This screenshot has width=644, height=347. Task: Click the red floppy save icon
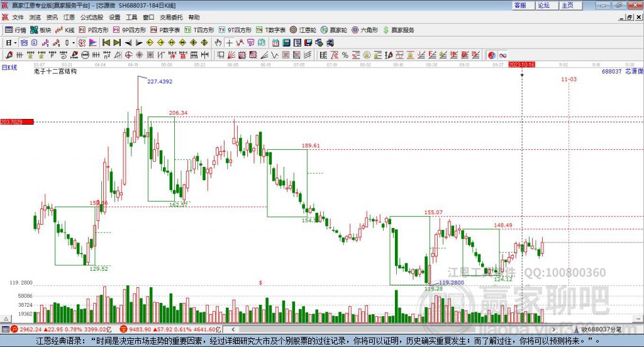308,43
